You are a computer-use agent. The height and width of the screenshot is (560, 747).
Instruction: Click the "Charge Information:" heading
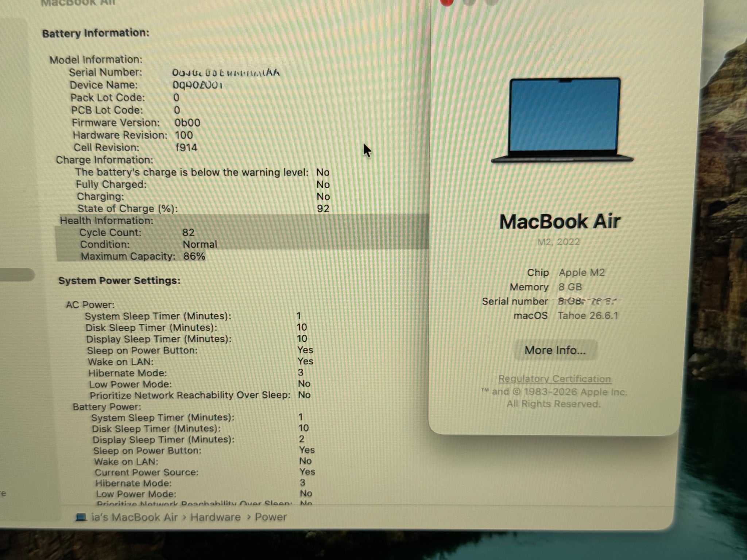[x=104, y=160]
